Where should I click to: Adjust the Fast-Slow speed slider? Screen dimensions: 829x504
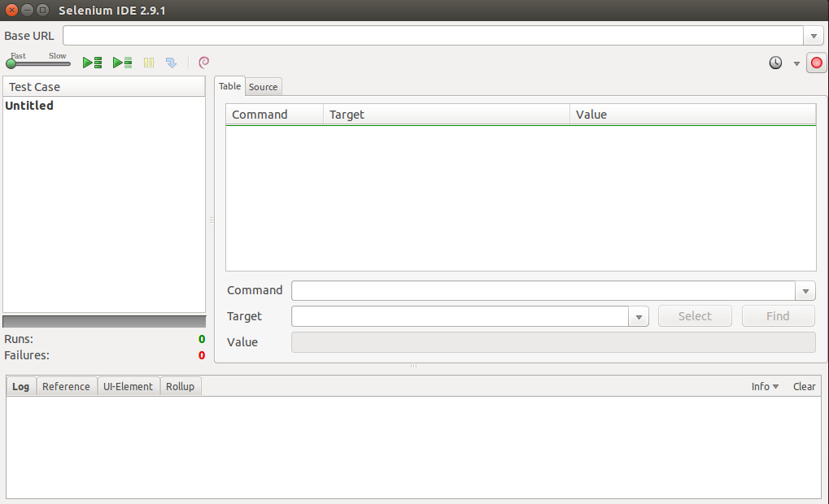[x=38, y=63]
